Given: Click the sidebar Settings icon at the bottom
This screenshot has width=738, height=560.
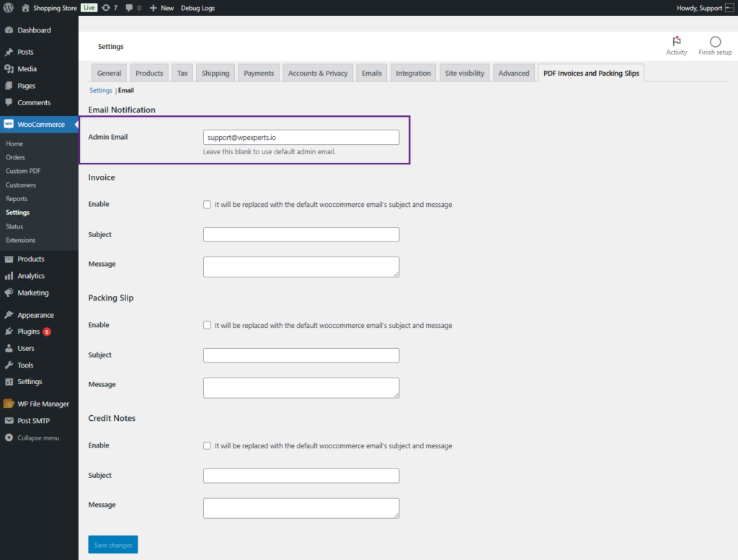Looking at the screenshot, I should (x=9, y=382).
